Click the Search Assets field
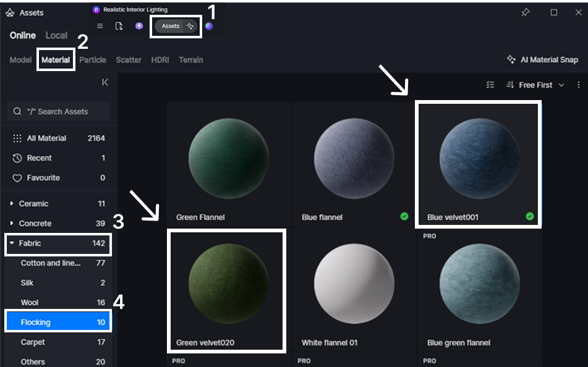Image resolution: width=588 pixels, height=367 pixels. pyautogui.click(x=59, y=111)
